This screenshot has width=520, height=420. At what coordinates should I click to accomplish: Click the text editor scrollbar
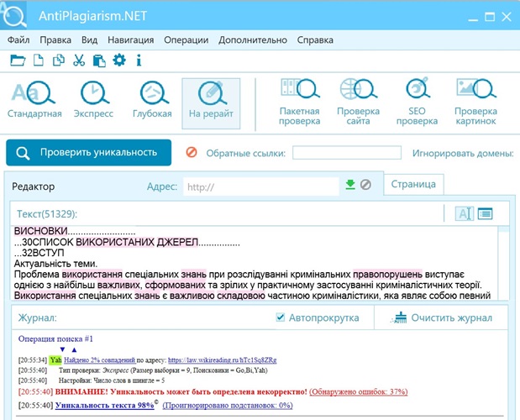click(503, 263)
